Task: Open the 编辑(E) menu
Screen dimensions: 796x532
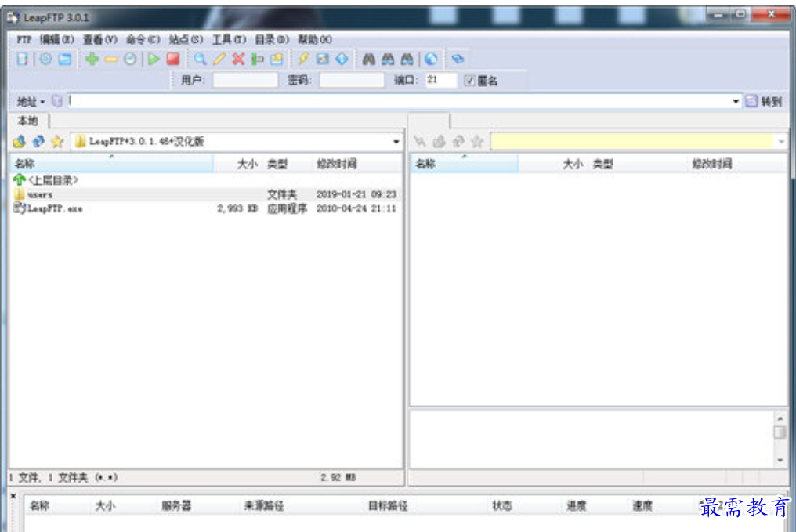Action: pos(57,40)
